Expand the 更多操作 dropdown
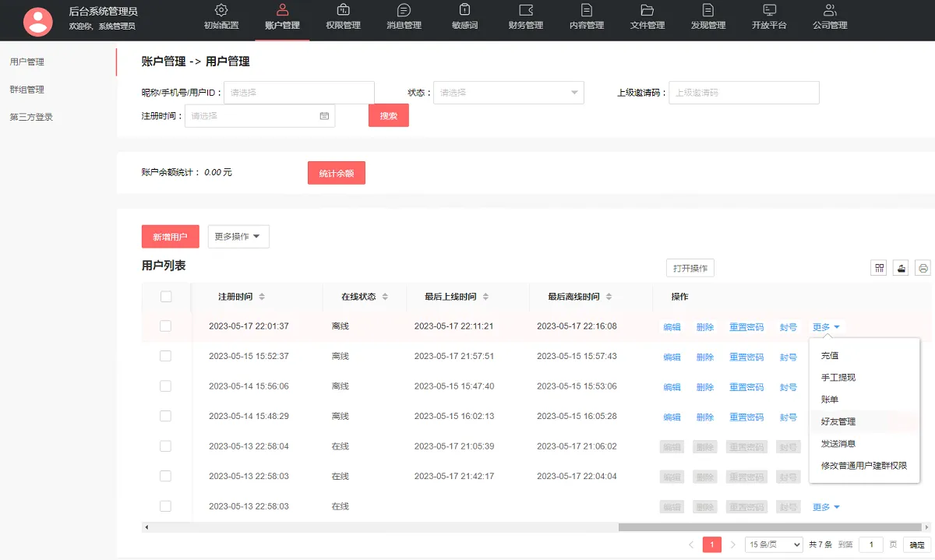This screenshot has height=560, width=935. click(x=238, y=236)
